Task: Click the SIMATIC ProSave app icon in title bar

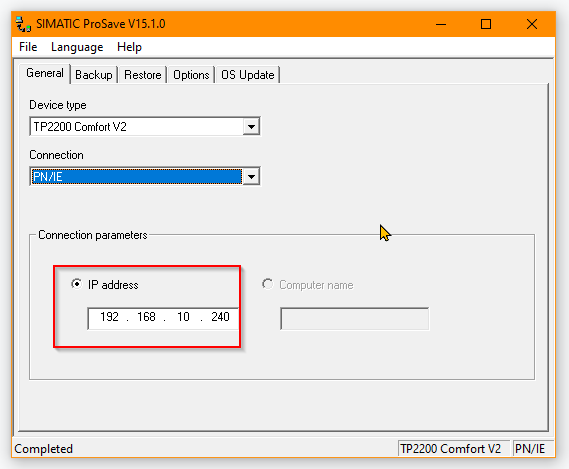Action: [x=23, y=24]
